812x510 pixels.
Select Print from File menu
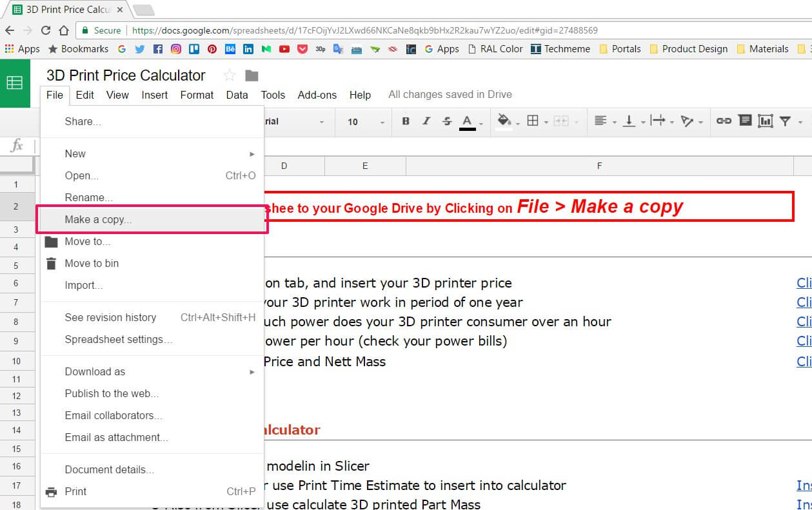click(152, 492)
